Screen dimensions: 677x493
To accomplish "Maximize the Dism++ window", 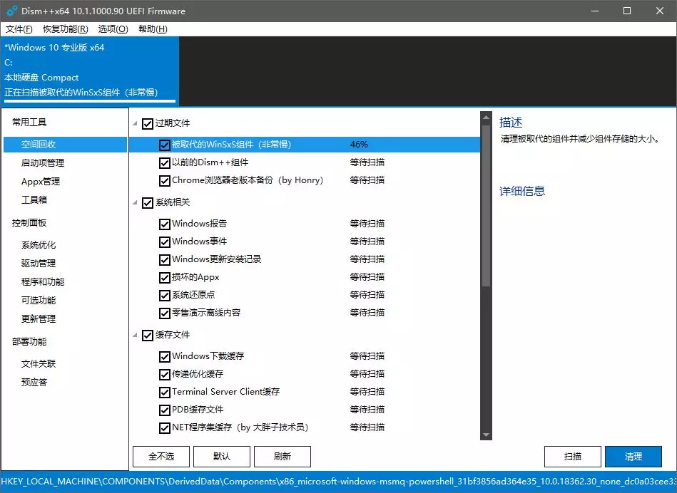I will point(627,11).
